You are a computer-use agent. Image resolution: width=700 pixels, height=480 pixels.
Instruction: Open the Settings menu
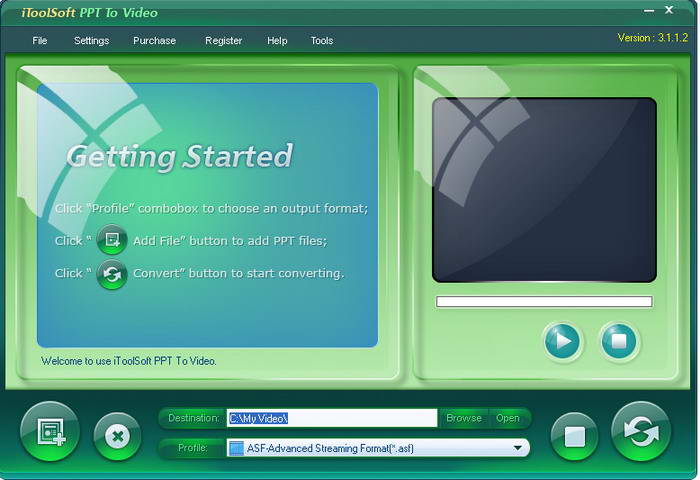click(x=92, y=41)
